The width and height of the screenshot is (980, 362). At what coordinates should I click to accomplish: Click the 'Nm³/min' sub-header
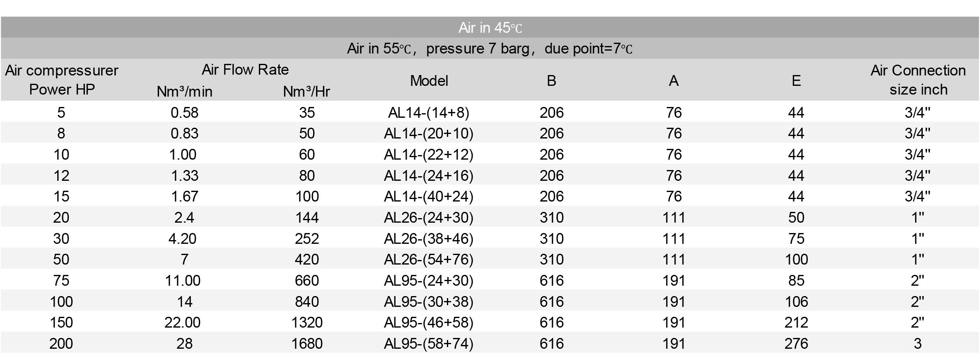(184, 92)
